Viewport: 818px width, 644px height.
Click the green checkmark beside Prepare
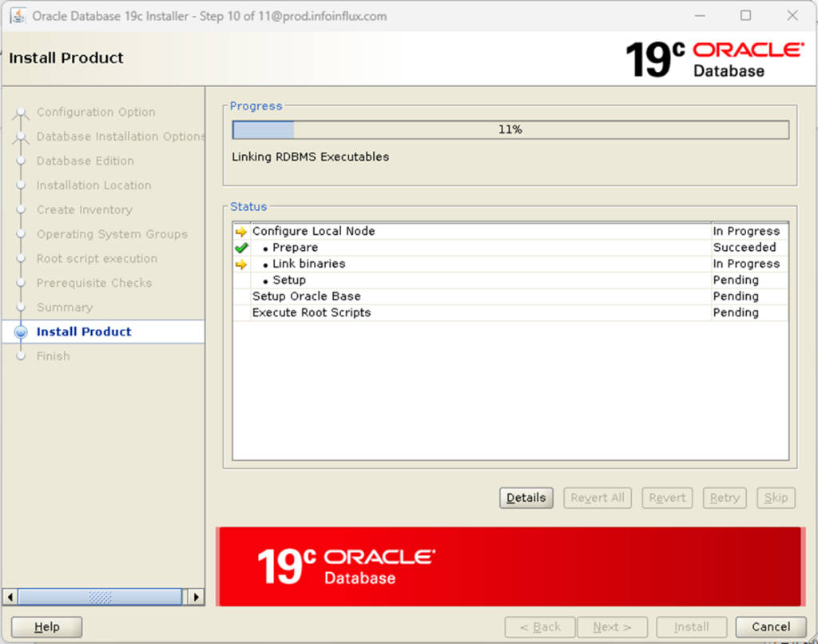(x=240, y=247)
